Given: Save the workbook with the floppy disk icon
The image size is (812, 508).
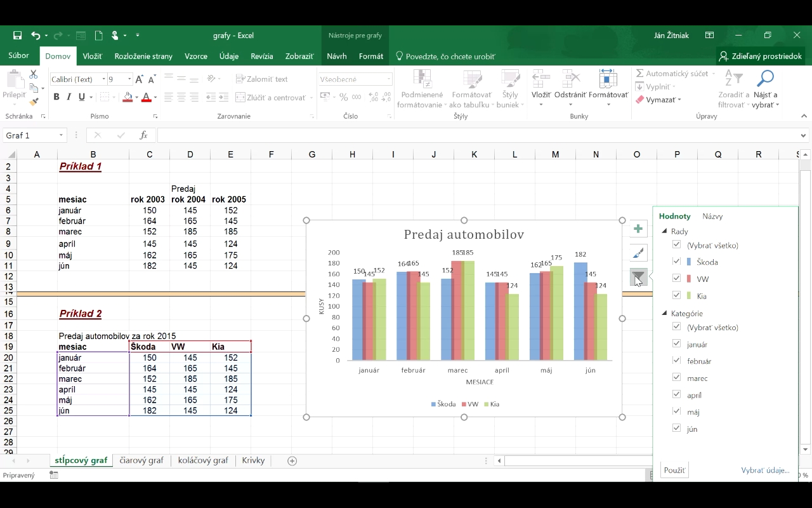Looking at the screenshot, I should [x=17, y=36].
